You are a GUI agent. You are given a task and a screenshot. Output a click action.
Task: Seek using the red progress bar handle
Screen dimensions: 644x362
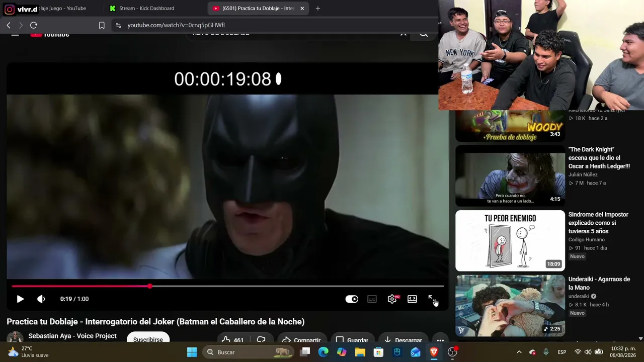pos(150,286)
